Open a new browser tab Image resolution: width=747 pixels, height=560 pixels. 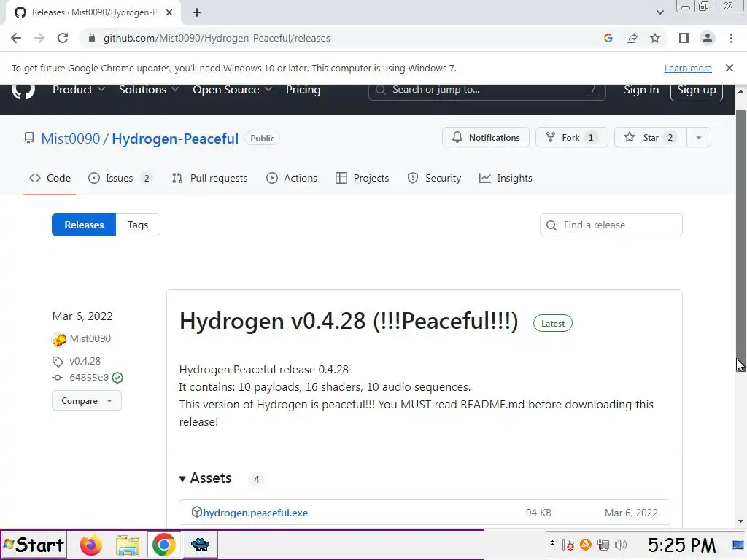(x=197, y=13)
